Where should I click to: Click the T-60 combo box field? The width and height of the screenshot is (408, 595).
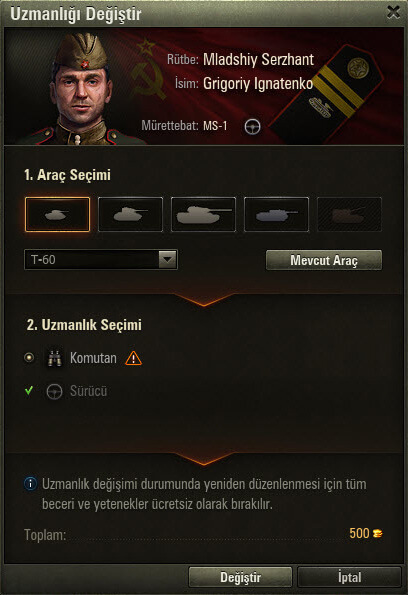pos(101,260)
